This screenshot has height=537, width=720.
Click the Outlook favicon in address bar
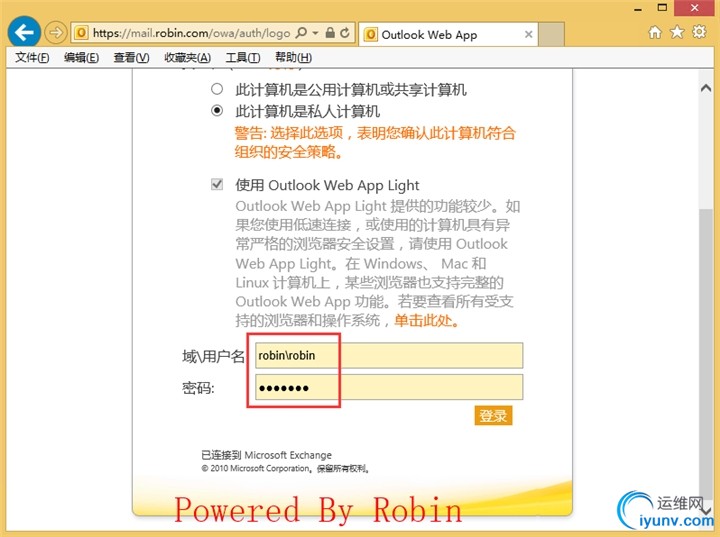(81, 33)
